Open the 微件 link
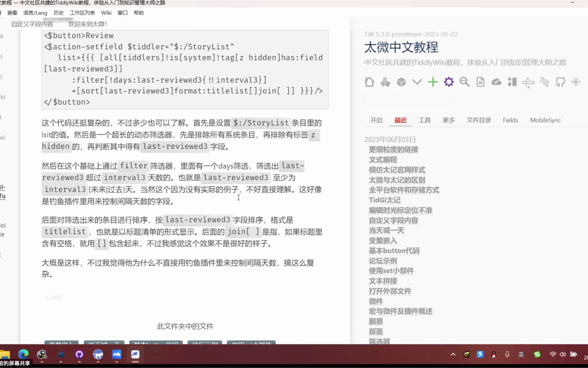 [x=376, y=301]
